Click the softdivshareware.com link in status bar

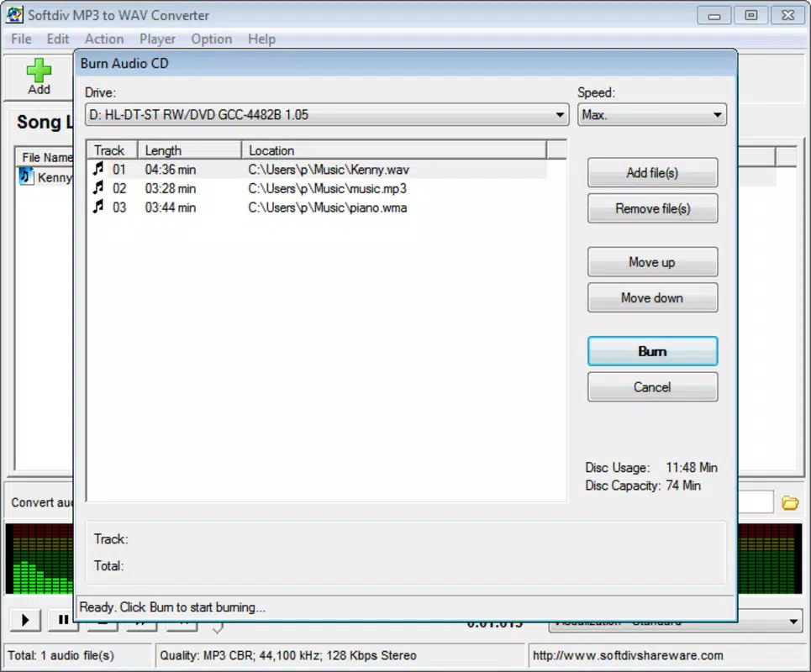[628, 655]
